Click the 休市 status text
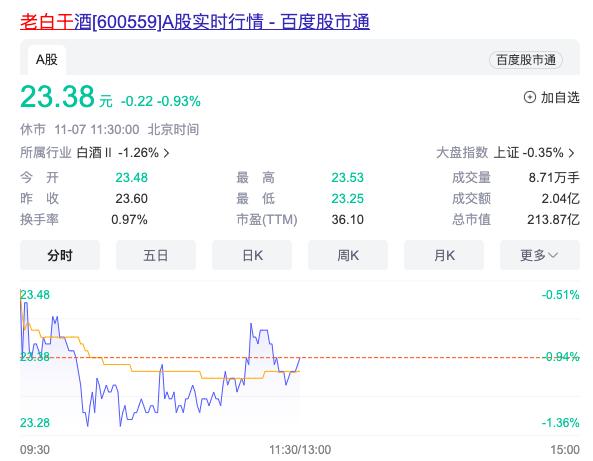Viewport: 593px width, 461px height. pyautogui.click(x=33, y=130)
